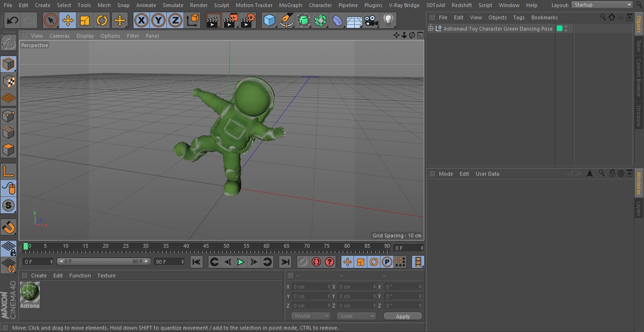Click the Attributes lock icon

(611, 173)
